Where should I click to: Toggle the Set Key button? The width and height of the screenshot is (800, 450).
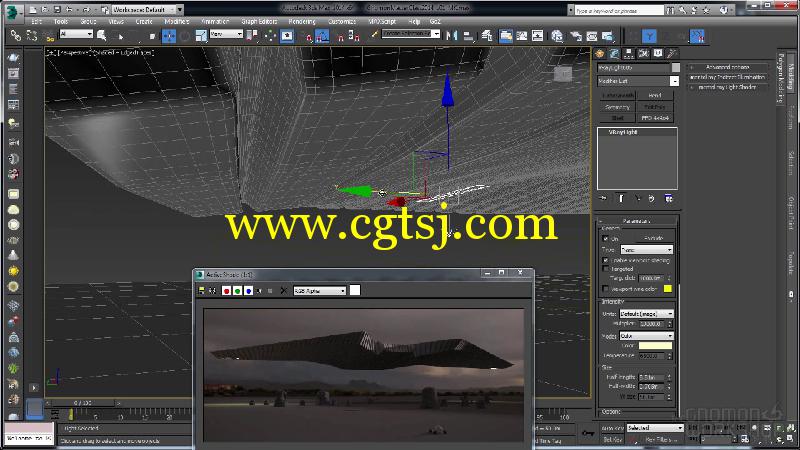point(612,439)
